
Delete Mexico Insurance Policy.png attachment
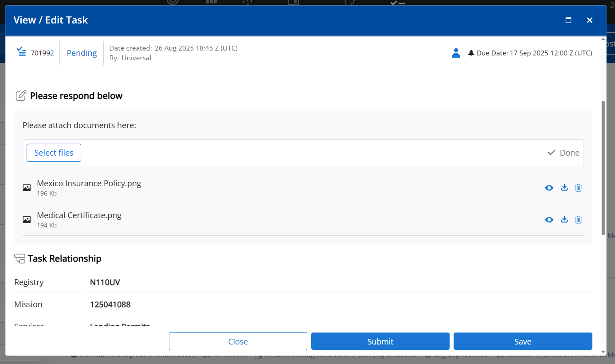[x=578, y=188]
